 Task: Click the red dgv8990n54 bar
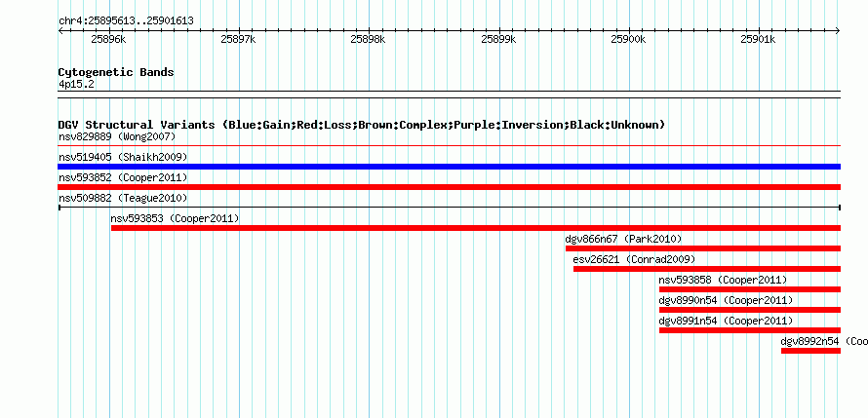coord(750,310)
